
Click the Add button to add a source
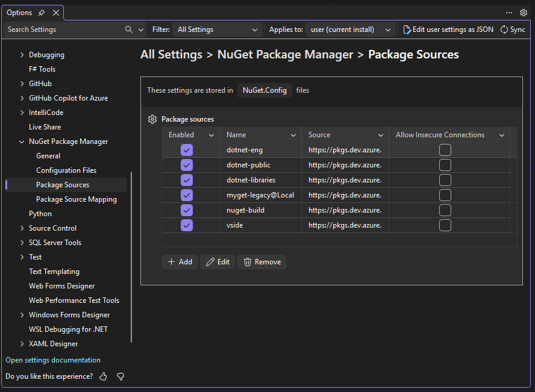coord(179,261)
